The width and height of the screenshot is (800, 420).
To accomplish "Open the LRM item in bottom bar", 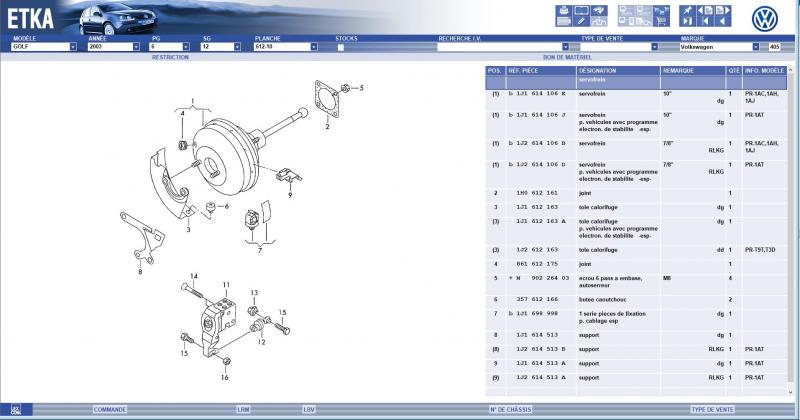I will [243, 409].
